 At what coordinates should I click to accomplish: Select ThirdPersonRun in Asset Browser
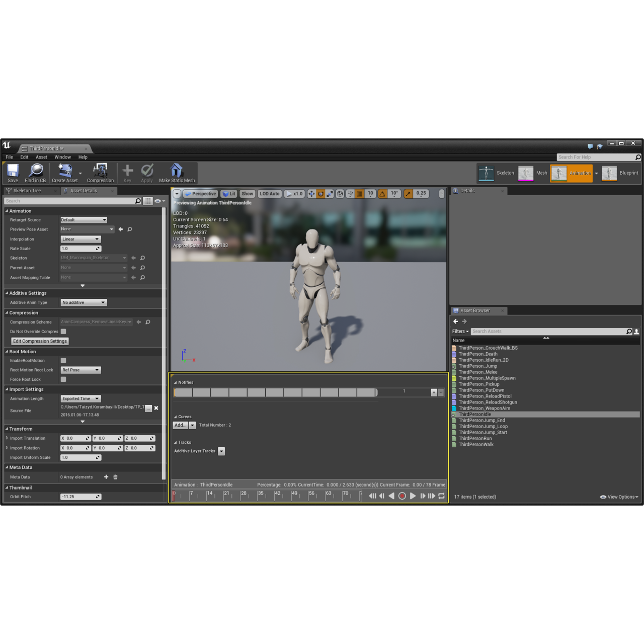475,438
